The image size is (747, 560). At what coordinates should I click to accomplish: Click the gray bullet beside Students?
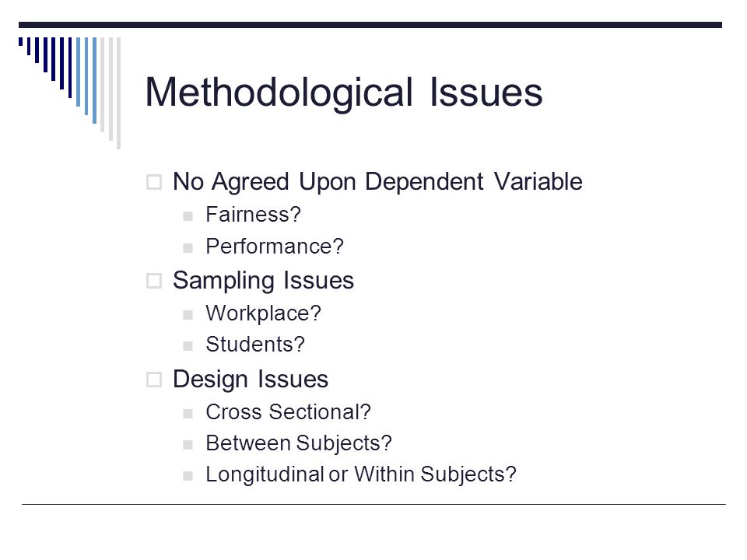pyautogui.click(x=188, y=345)
